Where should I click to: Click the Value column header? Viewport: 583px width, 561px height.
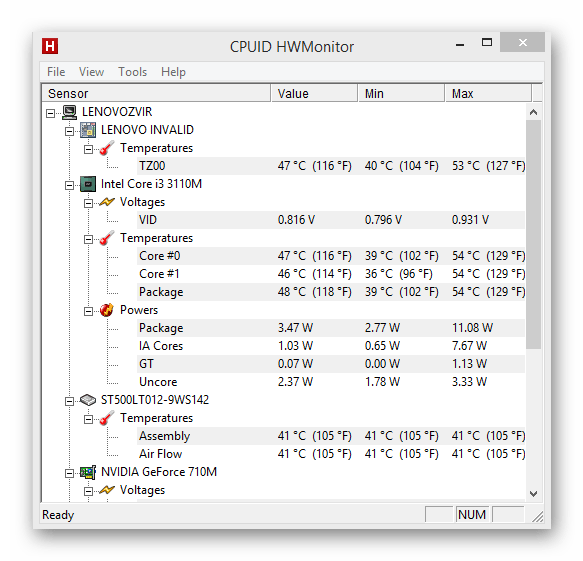314,93
